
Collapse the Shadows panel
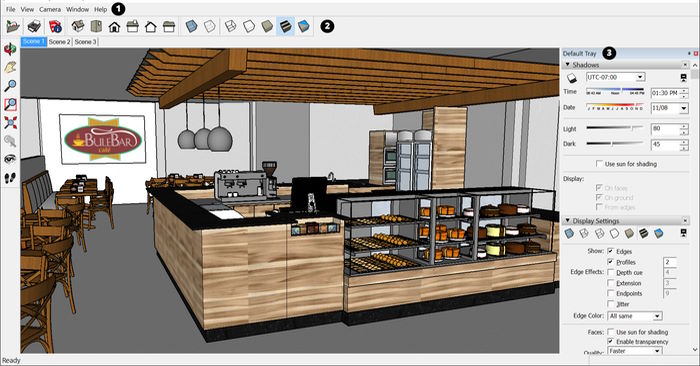(567, 65)
